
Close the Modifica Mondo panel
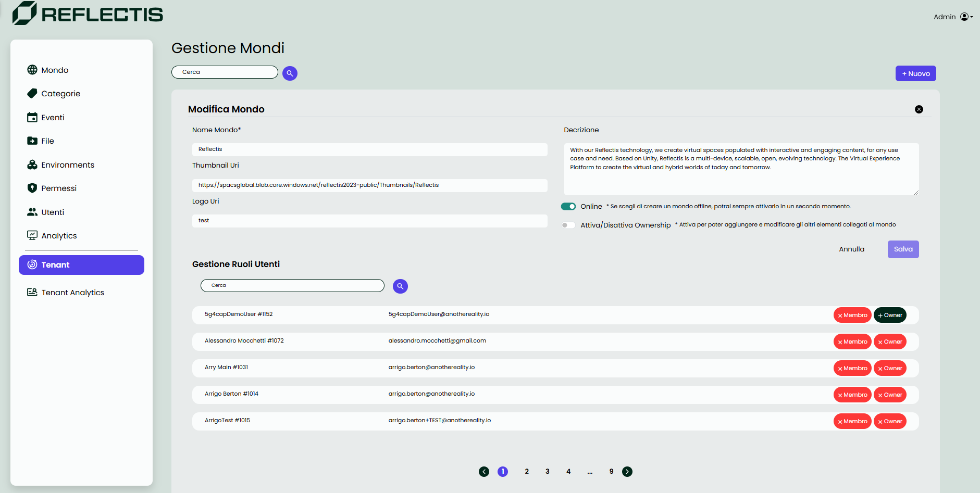919,109
